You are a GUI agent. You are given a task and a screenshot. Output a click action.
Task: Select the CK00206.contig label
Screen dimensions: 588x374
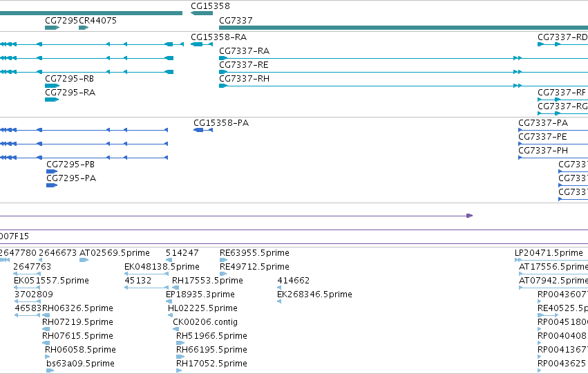tap(205, 322)
